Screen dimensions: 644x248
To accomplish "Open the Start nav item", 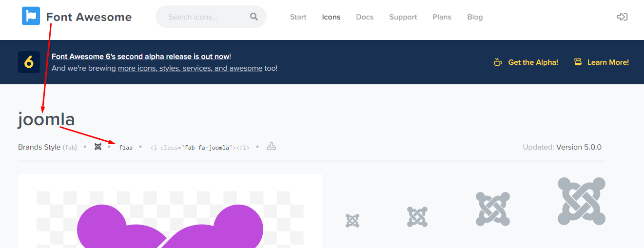I will [298, 17].
